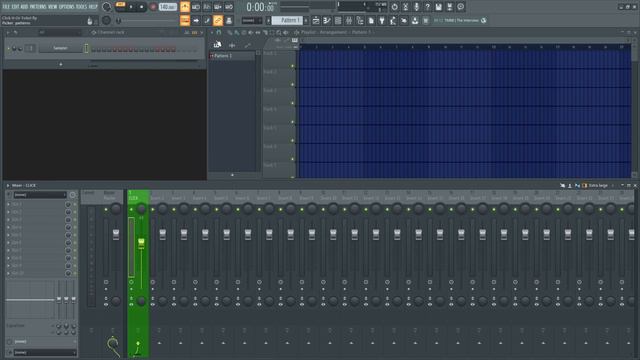Click the speech bubble project info icon
This screenshot has width=640, height=360.
pyautogui.click(x=460, y=7)
